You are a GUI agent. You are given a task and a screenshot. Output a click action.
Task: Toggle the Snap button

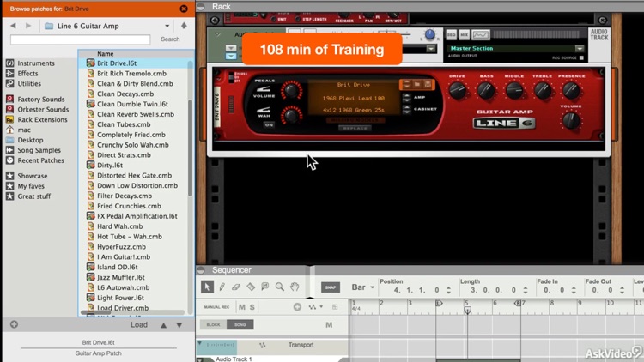coord(331,287)
